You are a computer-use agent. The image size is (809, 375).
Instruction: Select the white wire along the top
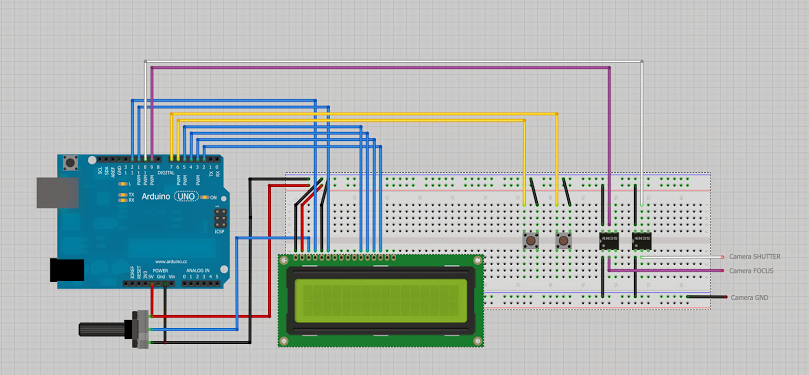pos(394,61)
